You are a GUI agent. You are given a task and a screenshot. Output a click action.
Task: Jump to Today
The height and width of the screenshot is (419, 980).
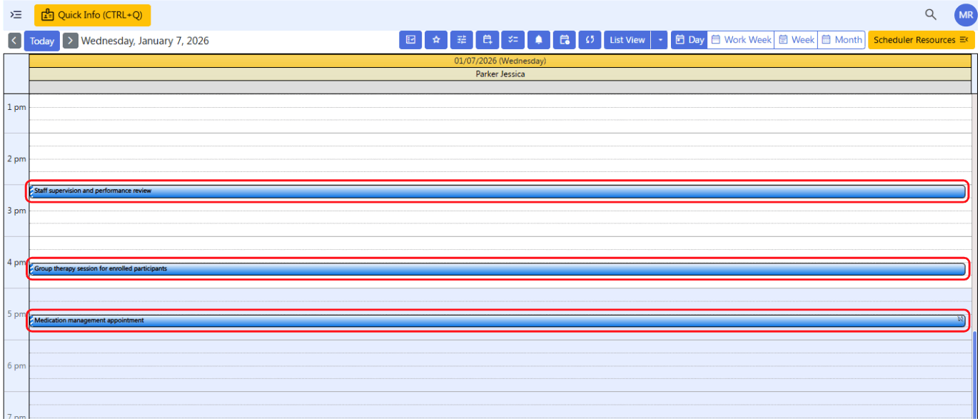42,41
